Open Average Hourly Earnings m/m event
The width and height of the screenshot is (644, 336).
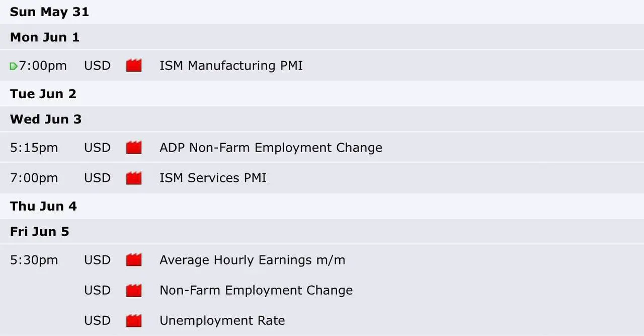pos(252,260)
